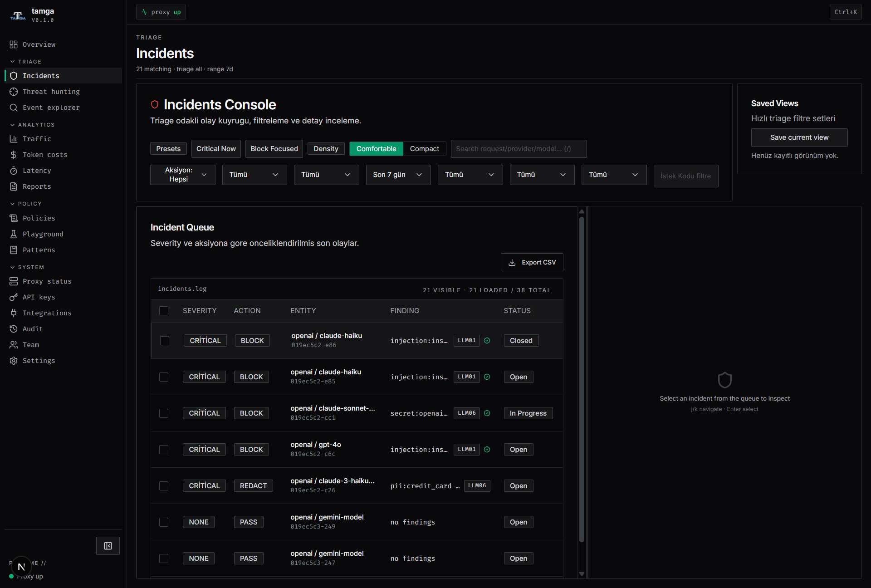Focus the Search request/provider/model field
Screen dimensions: 871x588
point(519,149)
